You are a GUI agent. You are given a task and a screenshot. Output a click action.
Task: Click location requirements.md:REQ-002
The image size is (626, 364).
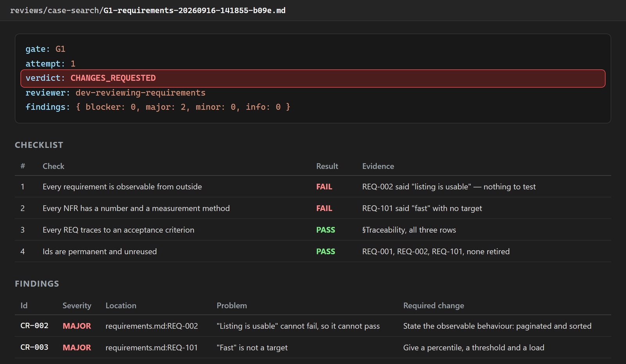pos(152,326)
